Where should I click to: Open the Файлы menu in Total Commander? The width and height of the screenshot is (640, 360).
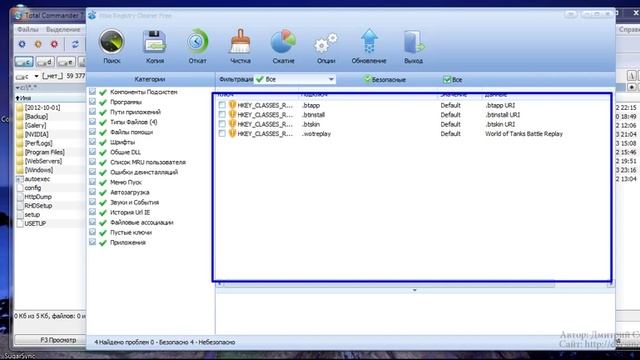(x=28, y=29)
